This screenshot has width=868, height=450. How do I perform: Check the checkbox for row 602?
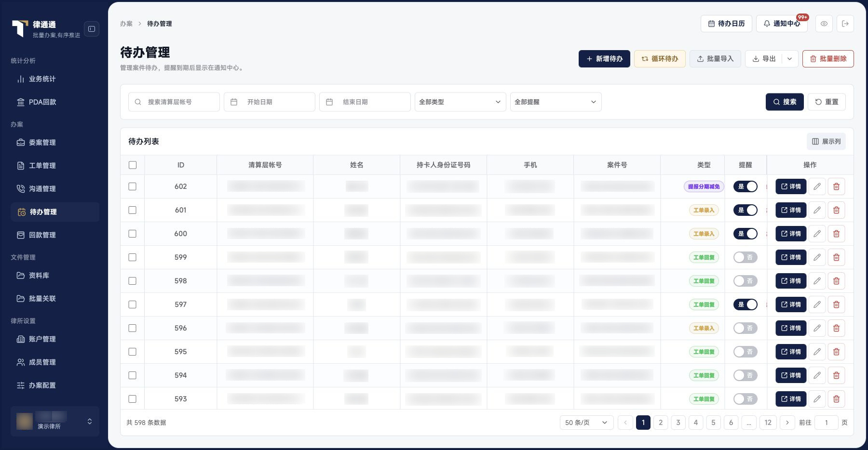point(133,186)
